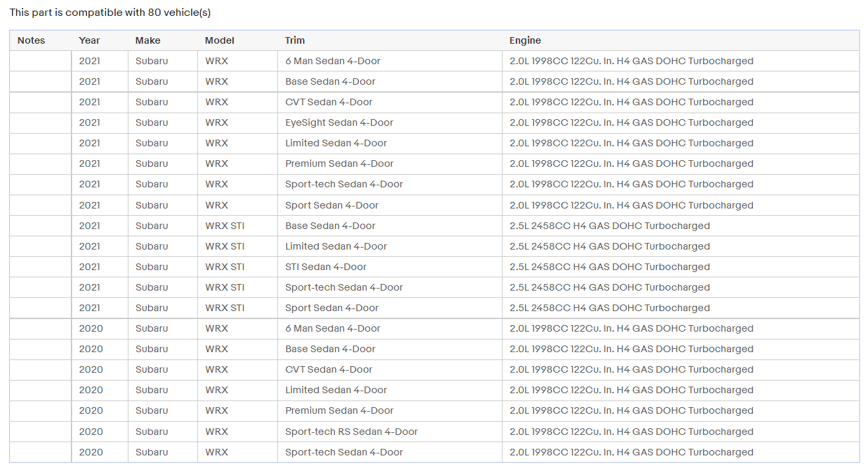This screenshot has height=468, width=868.
Task: Select the 2020 Sport-tech RS Sedan 4-Door trim
Action: (x=390, y=432)
